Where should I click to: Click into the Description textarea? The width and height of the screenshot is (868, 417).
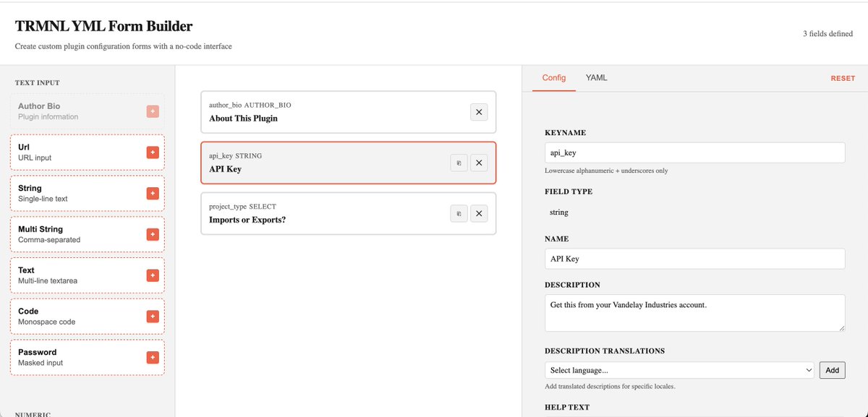694,313
